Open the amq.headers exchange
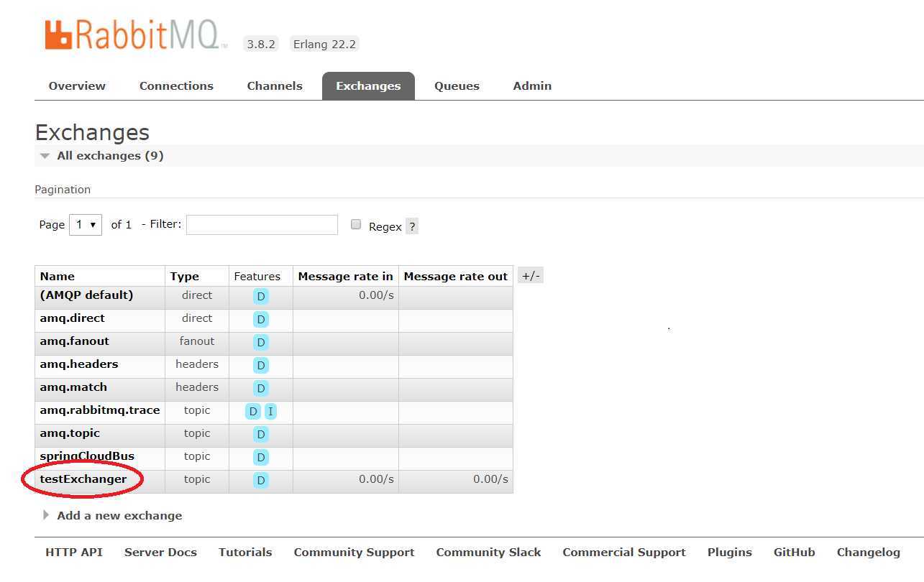This screenshot has width=924, height=582. 79,364
